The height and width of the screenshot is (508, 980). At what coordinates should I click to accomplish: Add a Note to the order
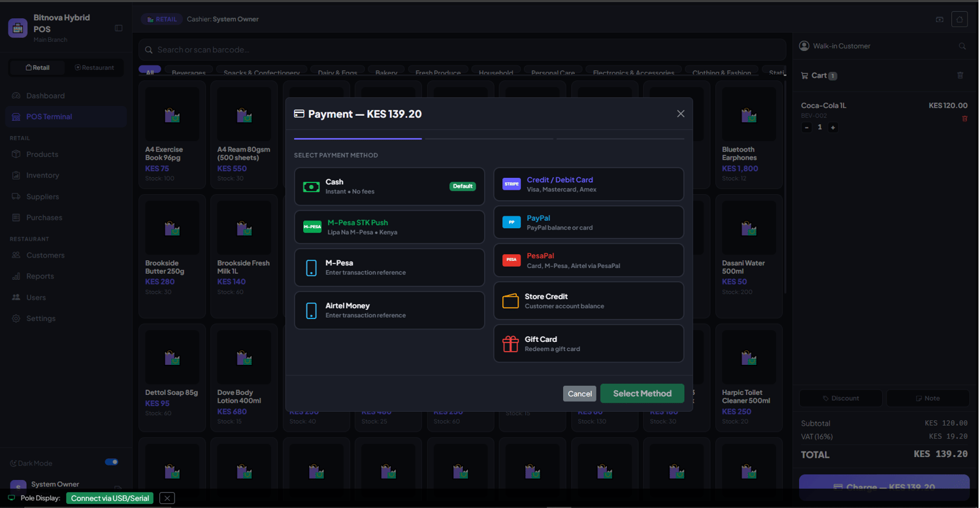928,398
